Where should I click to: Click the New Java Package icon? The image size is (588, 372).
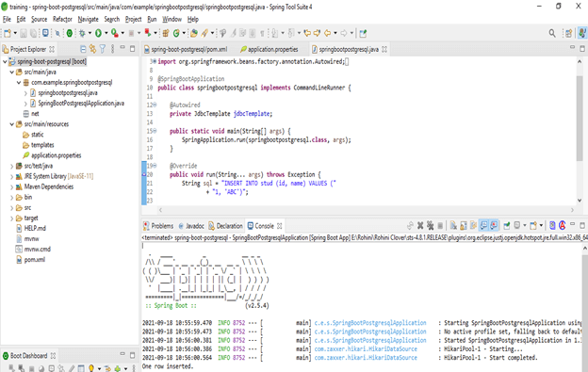pyautogui.click(x=166, y=33)
